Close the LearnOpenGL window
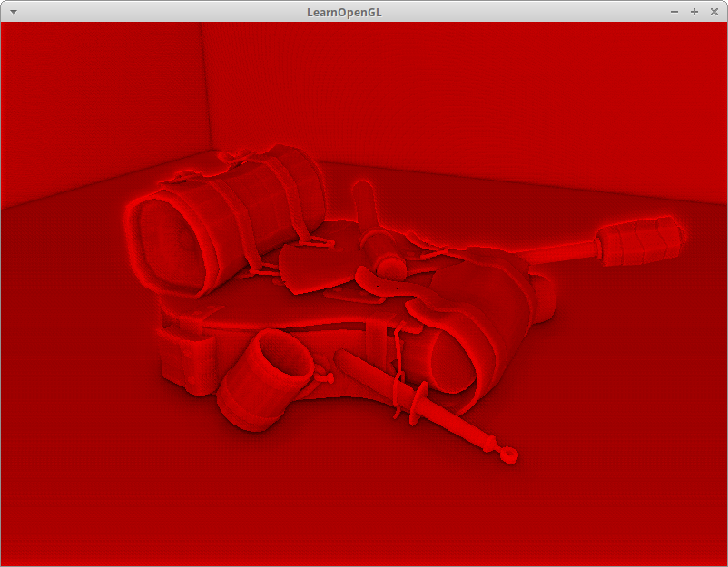 pyautogui.click(x=713, y=11)
